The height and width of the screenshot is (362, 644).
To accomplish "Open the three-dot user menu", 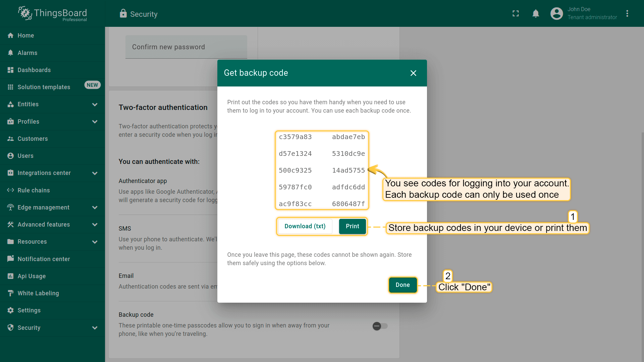I will click(x=627, y=13).
